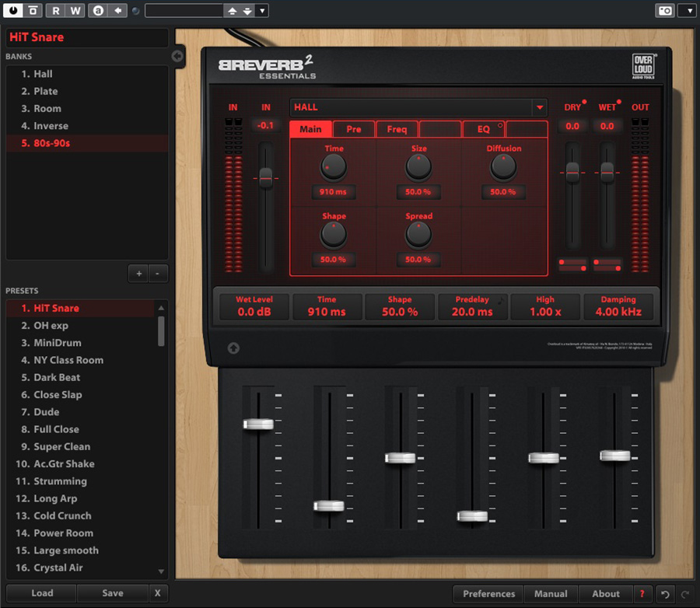Image resolution: width=700 pixels, height=608 pixels.
Task: Click the minus button to remove bank
Action: [157, 274]
